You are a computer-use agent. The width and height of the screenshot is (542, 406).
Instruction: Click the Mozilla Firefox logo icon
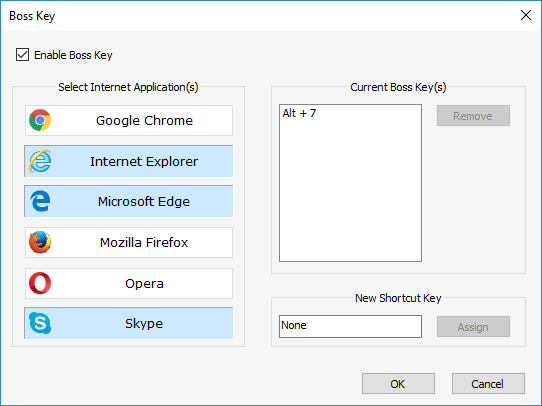[40, 242]
